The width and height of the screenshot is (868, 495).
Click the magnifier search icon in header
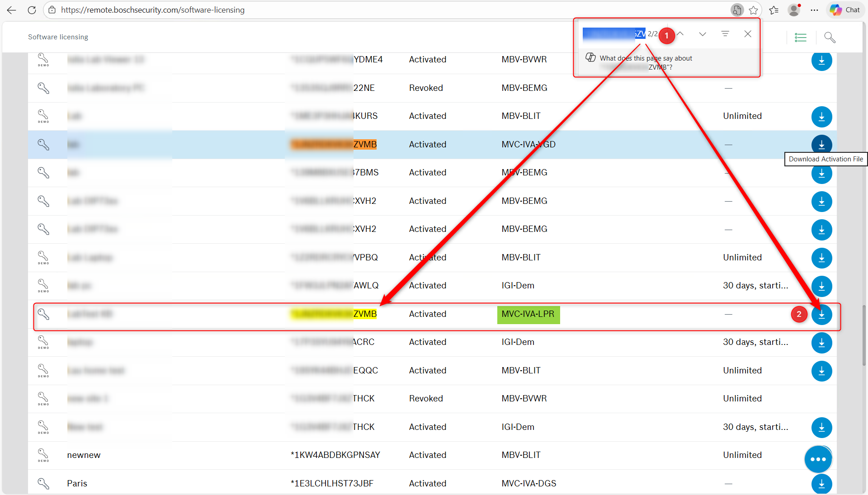click(x=830, y=38)
